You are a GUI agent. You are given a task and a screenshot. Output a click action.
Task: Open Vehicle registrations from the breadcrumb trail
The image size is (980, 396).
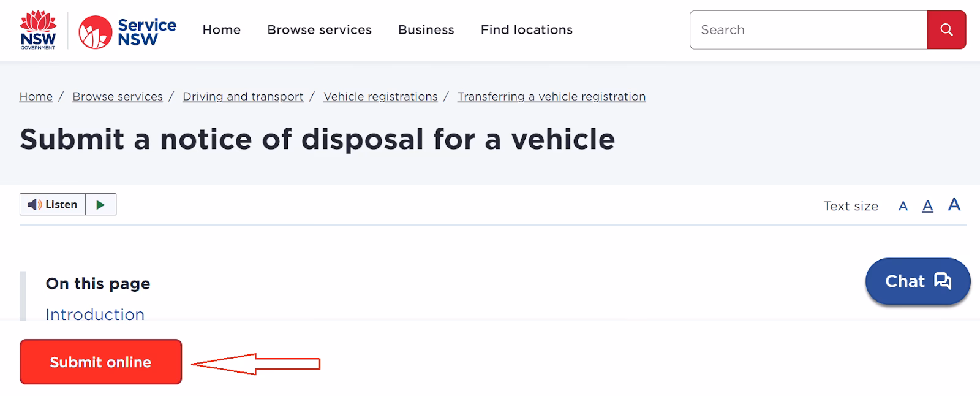[380, 96]
